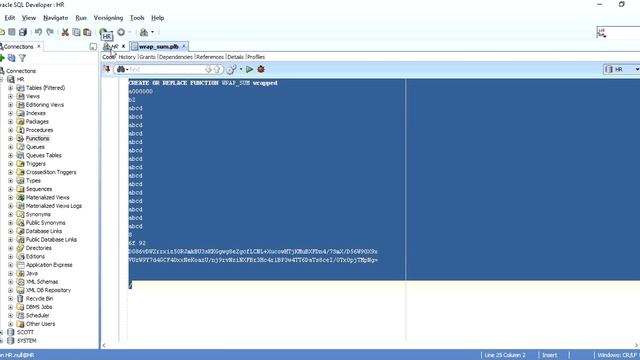Select the XML DB Repository item
Image resolution: width=640 pixels, height=360 pixels.
48,290
